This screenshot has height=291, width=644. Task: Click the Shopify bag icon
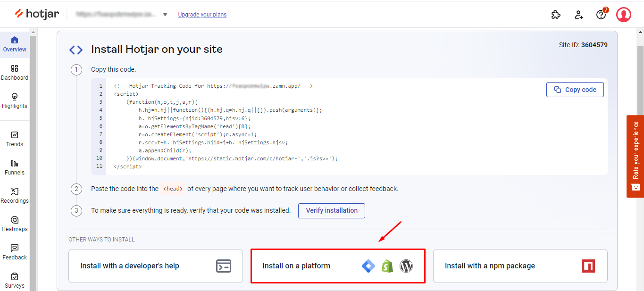(x=387, y=266)
